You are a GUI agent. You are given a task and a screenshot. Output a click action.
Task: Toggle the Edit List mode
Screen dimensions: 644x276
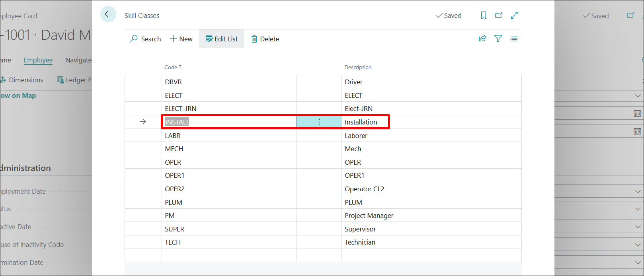click(222, 39)
